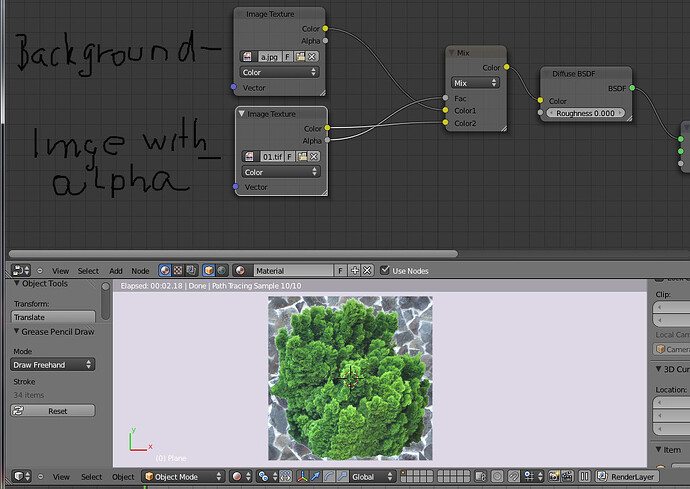This screenshot has width=690, height=489.
Task: Toggle manipulate center points icon
Action: [286, 476]
